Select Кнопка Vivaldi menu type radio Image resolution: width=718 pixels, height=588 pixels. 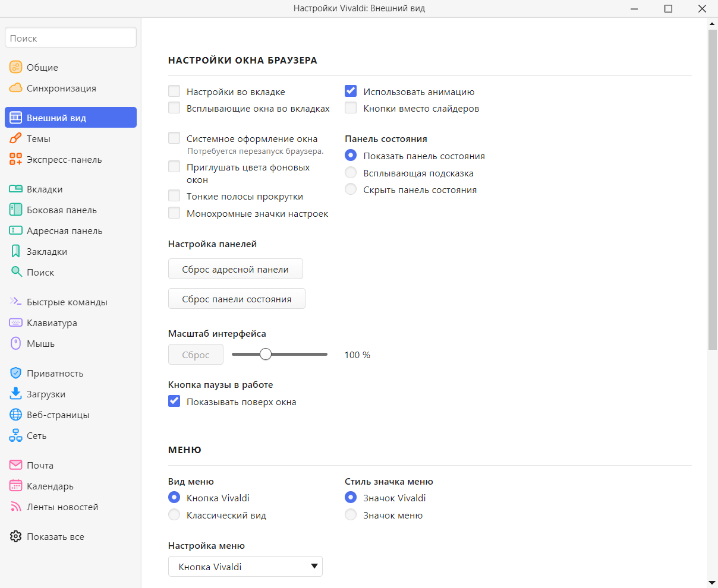tap(174, 498)
